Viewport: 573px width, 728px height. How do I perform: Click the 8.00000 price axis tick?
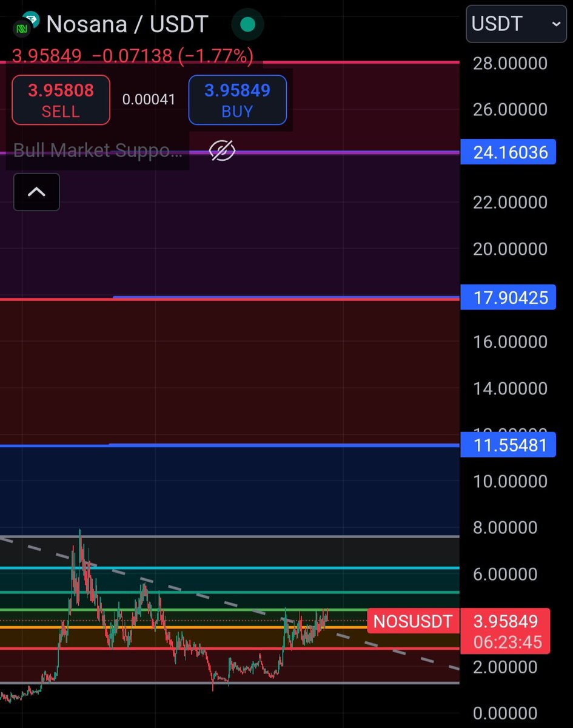click(505, 528)
